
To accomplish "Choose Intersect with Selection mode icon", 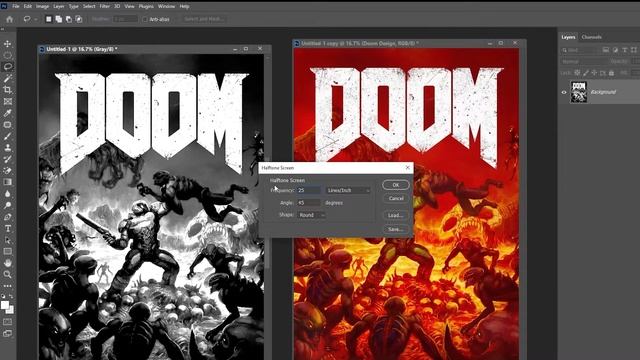I will (79, 19).
